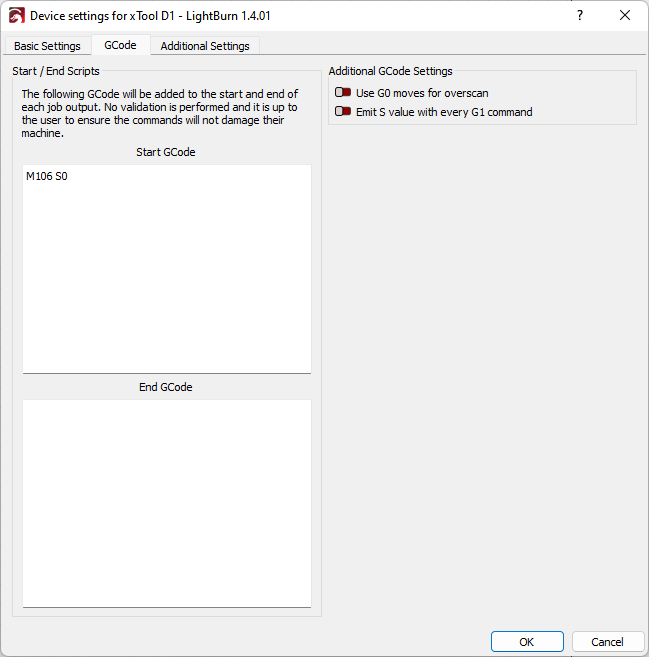The height and width of the screenshot is (657, 649).
Task: Click the Additional GCode Settings group title
Action: pyautogui.click(x=390, y=71)
